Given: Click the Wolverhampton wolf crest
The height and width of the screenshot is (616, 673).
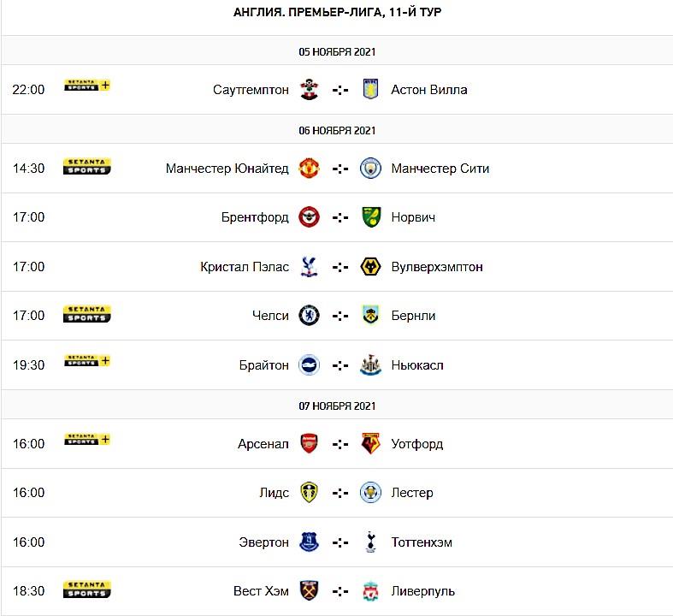Looking at the screenshot, I should (370, 267).
